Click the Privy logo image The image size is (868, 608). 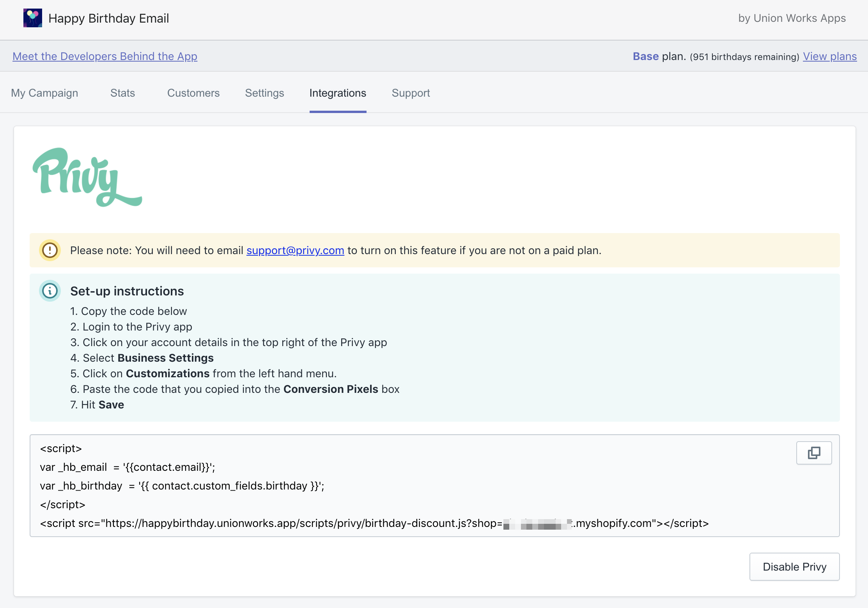click(x=87, y=177)
